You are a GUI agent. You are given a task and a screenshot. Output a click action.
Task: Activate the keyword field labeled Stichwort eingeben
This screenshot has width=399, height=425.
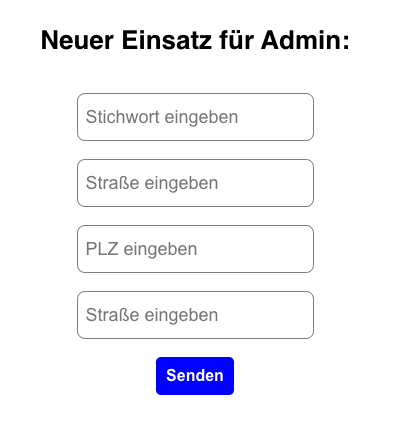click(195, 117)
